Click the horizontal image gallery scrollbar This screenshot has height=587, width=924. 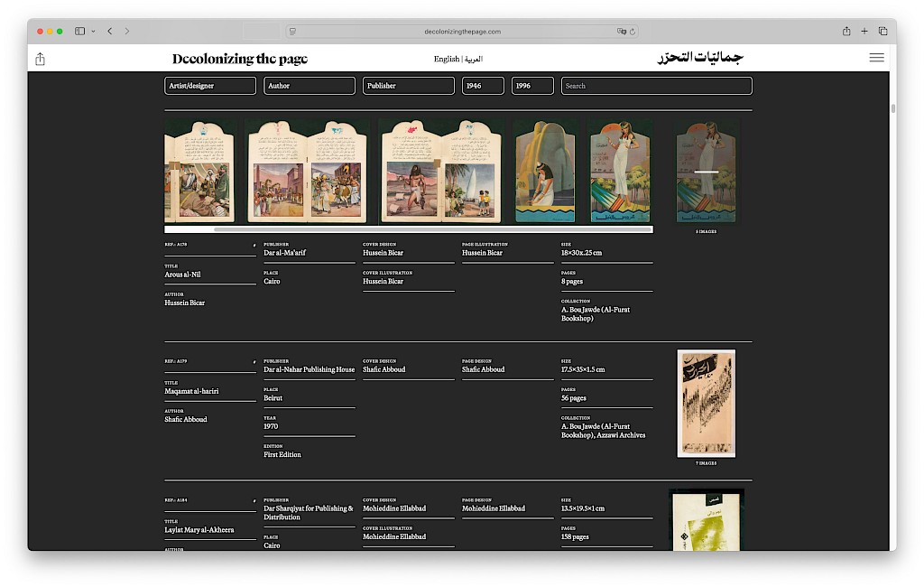click(x=432, y=229)
